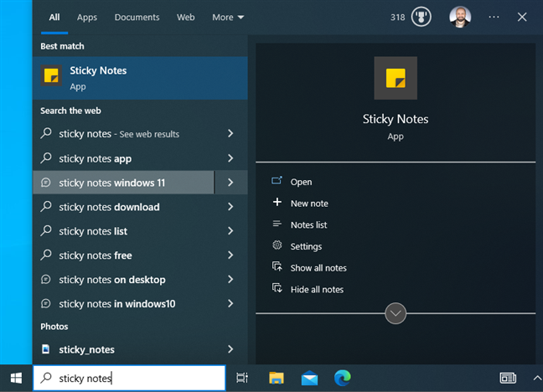This screenshot has width=543, height=392.
Task: Open the Mail app from the taskbar
Action: click(x=309, y=378)
